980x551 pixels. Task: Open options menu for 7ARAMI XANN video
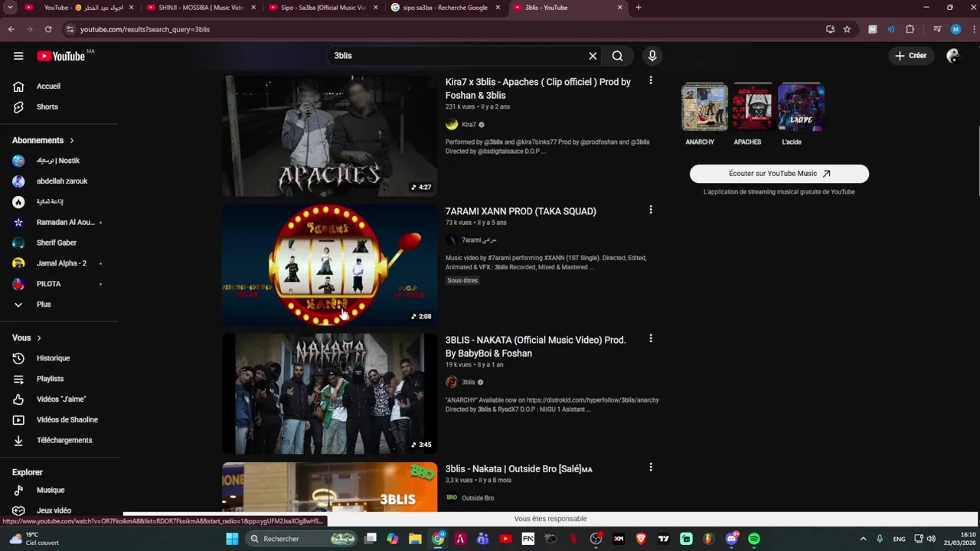(x=651, y=210)
